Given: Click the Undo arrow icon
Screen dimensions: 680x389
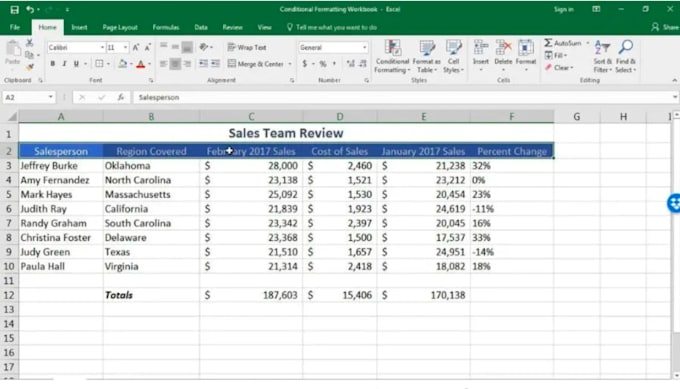Looking at the screenshot, I should tap(29, 9).
